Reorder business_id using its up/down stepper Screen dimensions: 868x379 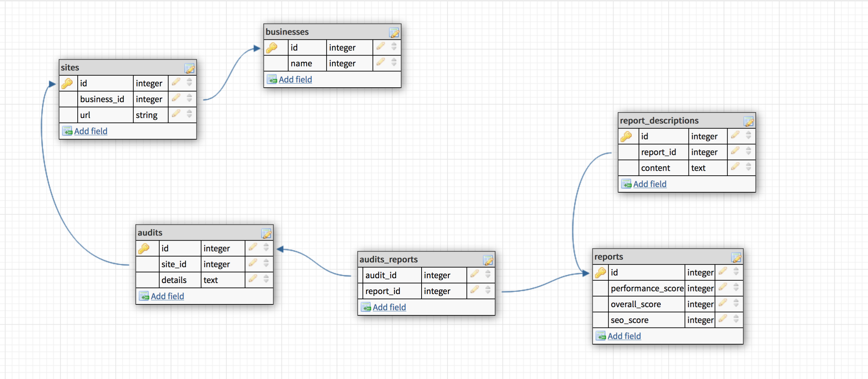pos(189,99)
